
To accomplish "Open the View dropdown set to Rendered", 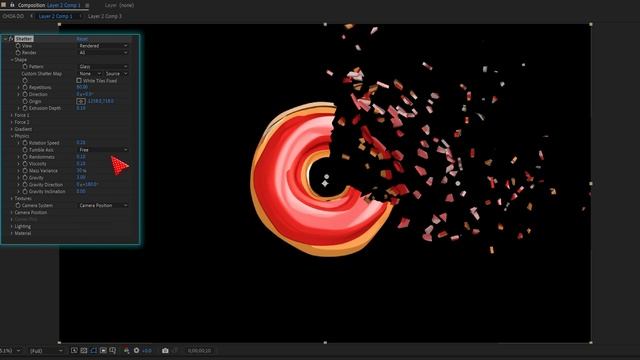I will point(103,46).
